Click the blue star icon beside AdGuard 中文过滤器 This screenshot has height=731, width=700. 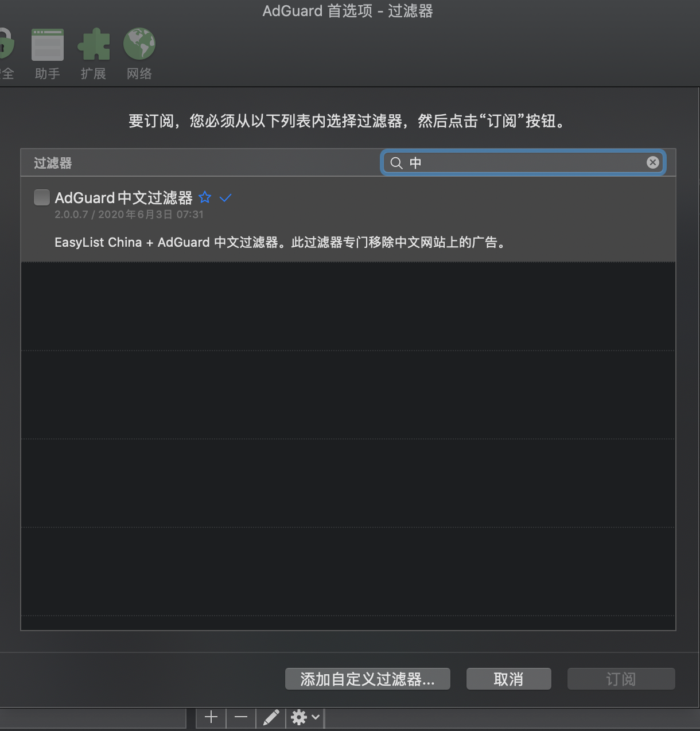click(x=205, y=197)
